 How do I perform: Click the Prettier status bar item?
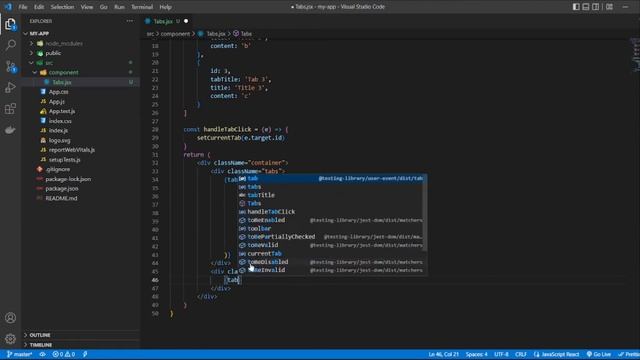click(629, 354)
